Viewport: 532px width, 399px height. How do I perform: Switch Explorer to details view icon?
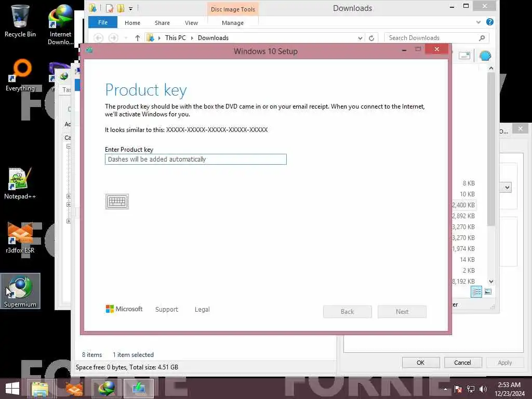[x=476, y=292]
